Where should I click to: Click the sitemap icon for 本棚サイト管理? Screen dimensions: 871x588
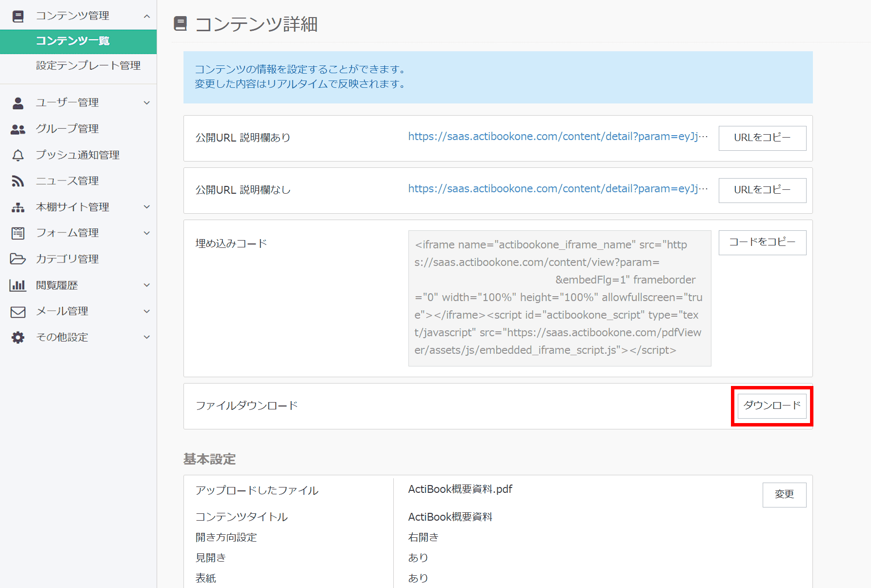18,207
